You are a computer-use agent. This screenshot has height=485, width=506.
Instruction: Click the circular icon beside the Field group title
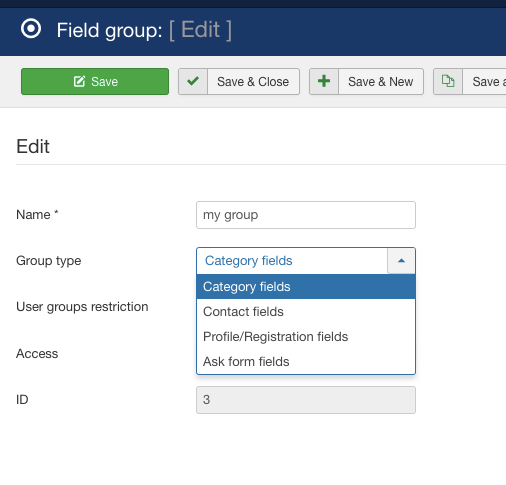31,29
